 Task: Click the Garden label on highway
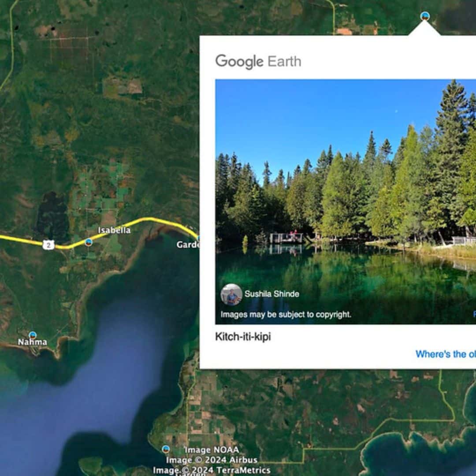[x=188, y=245]
